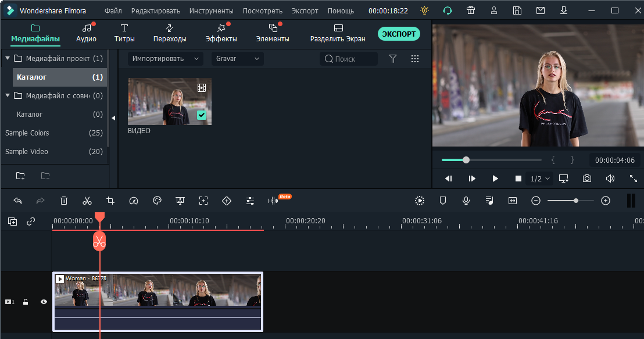Delete selected clip with trash icon
644x339 pixels.
pos(64,201)
